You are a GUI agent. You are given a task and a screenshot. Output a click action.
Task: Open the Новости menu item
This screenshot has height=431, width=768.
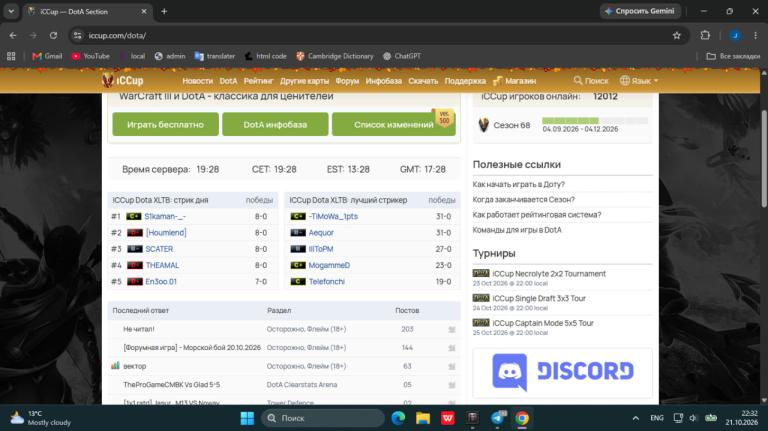click(x=197, y=81)
